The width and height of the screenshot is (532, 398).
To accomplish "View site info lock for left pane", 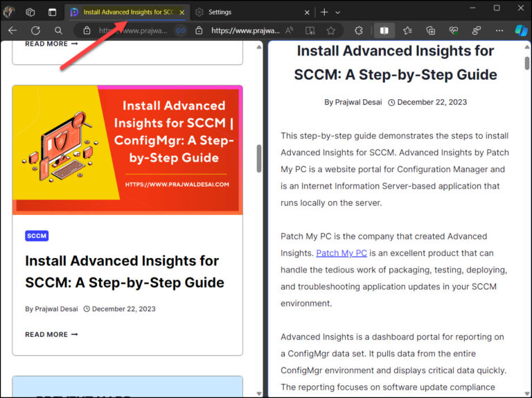I will (x=87, y=31).
